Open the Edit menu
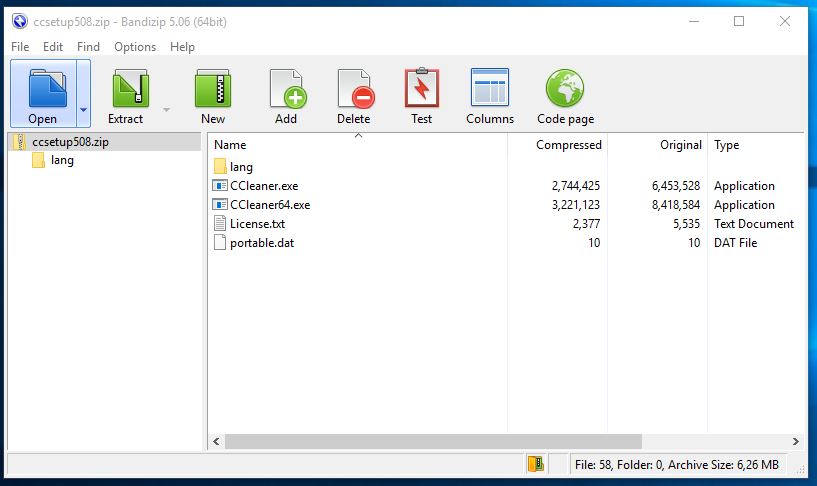This screenshot has width=817, height=486. coord(53,47)
